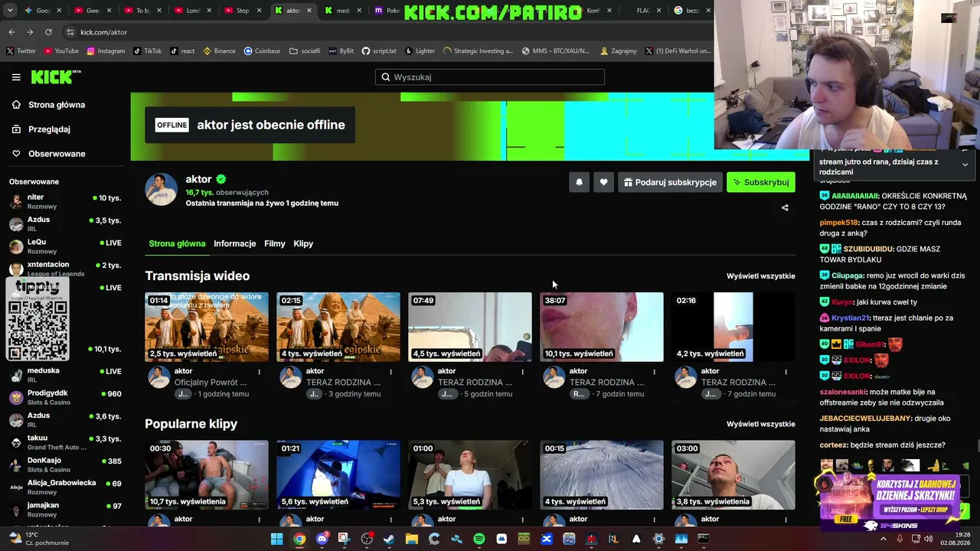Switch to the Filmy tab
This screenshot has height=551, width=980.
pyautogui.click(x=275, y=243)
